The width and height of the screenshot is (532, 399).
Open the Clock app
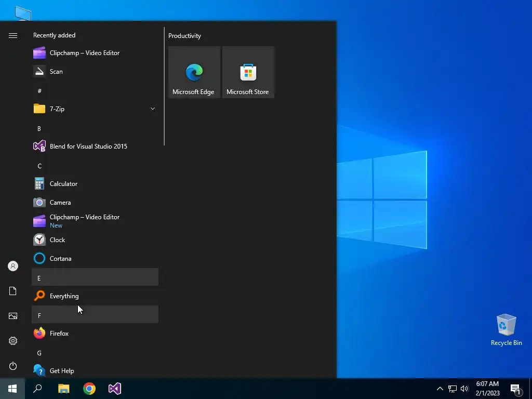(95, 240)
